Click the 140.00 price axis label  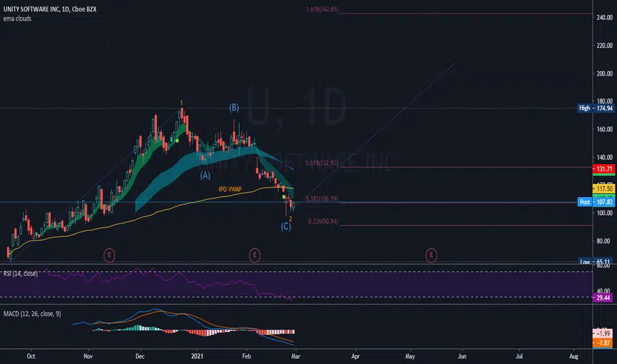point(604,157)
